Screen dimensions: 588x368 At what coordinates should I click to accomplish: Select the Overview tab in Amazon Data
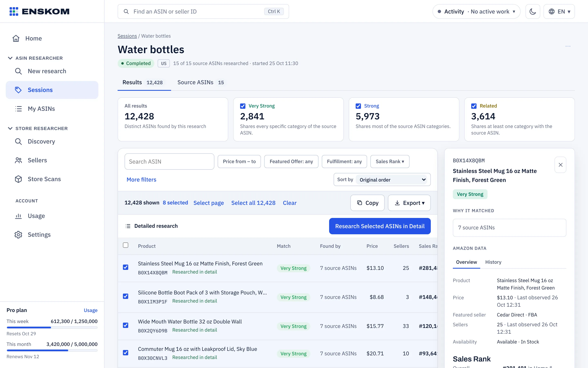pyautogui.click(x=466, y=262)
